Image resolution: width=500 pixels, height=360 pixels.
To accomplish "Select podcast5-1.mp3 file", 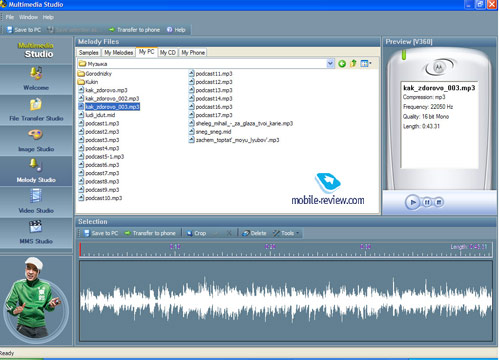I will click(101, 157).
